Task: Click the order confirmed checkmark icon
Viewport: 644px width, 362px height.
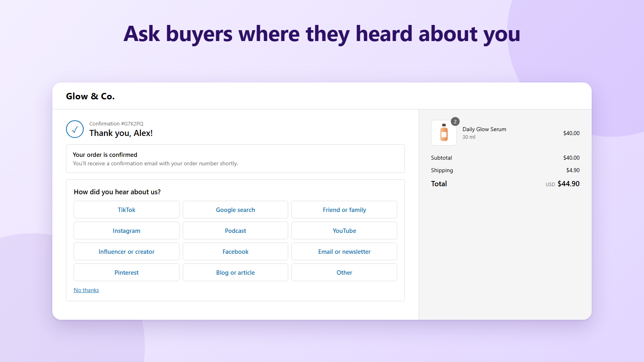Action: [75, 129]
